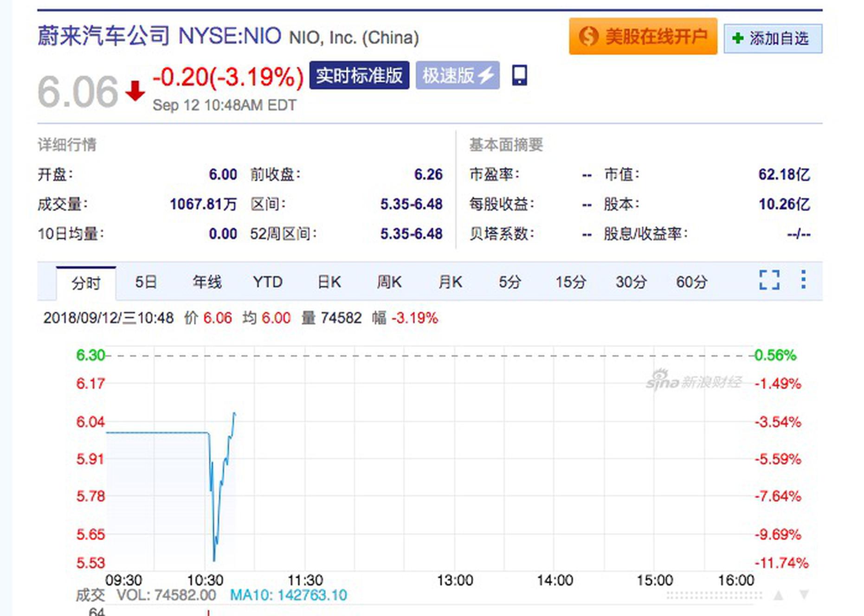Click the 10:30 time axis label
864x616 pixels.
[205, 580]
